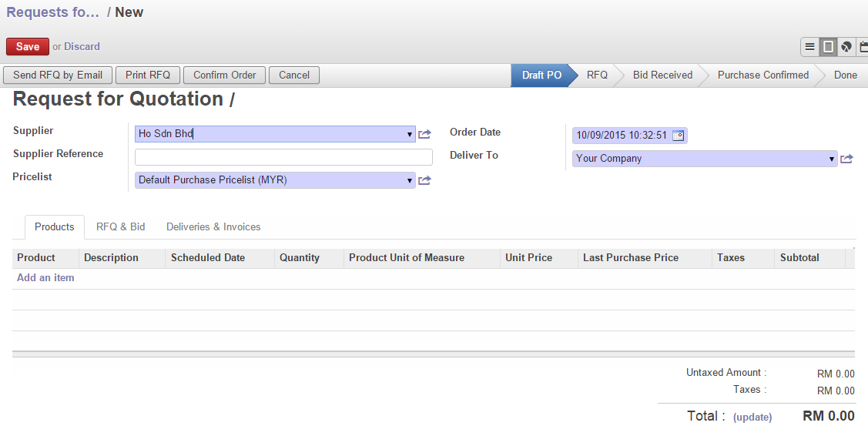This screenshot has width=868, height=436.
Task: Focus the Supplier Reference field
Action: pos(283,157)
